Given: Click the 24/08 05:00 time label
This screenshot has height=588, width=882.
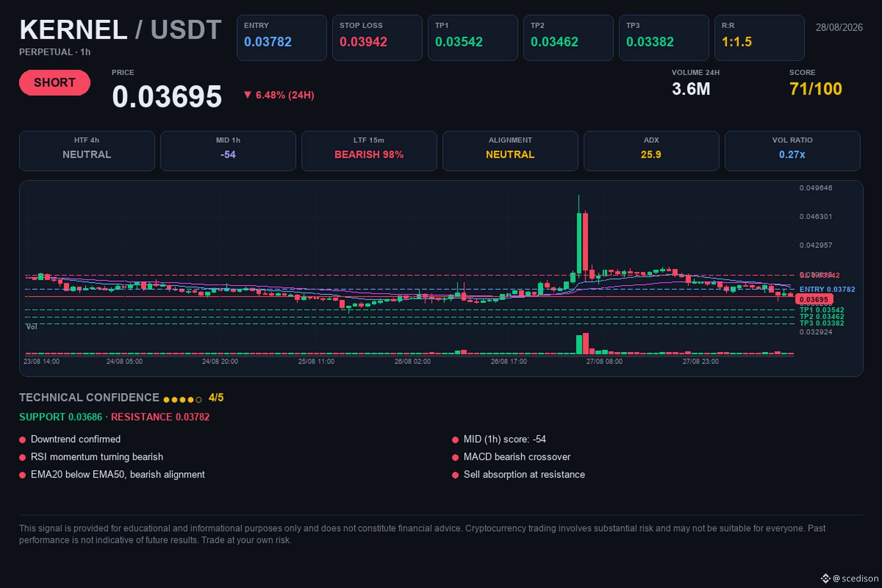Looking at the screenshot, I should tap(125, 362).
